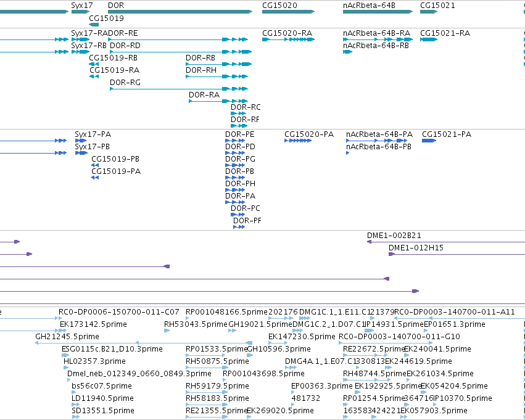This screenshot has width=525, height=420.
Task: Select EST SD13551.5prime
Action: 75,417
